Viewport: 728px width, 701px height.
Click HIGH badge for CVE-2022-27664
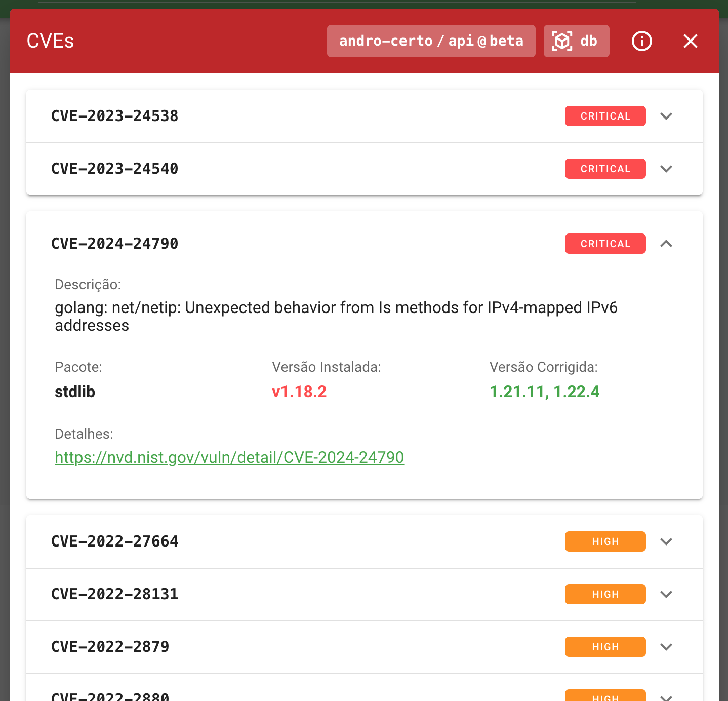coord(605,541)
